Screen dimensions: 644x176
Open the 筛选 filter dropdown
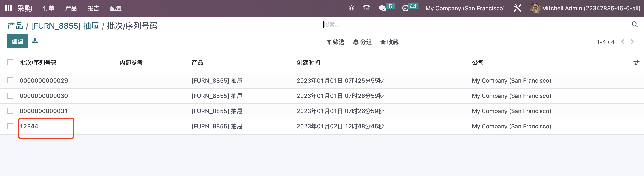click(335, 42)
